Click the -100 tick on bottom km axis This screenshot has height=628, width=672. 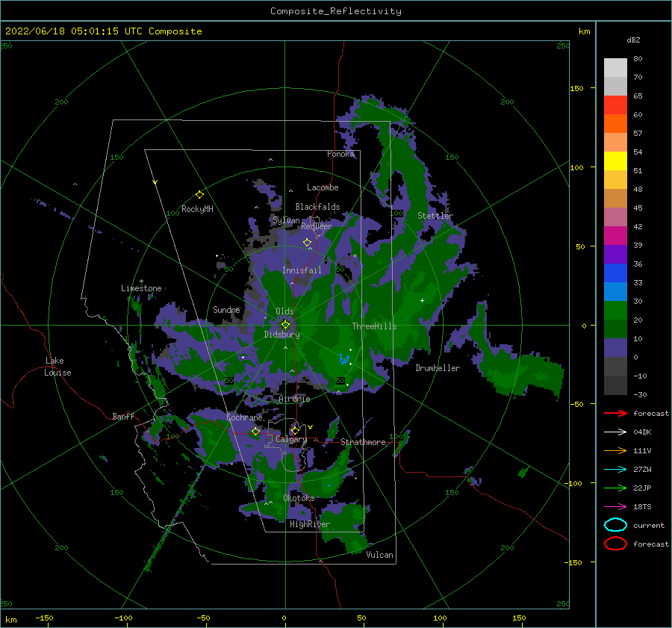click(123, 618)
